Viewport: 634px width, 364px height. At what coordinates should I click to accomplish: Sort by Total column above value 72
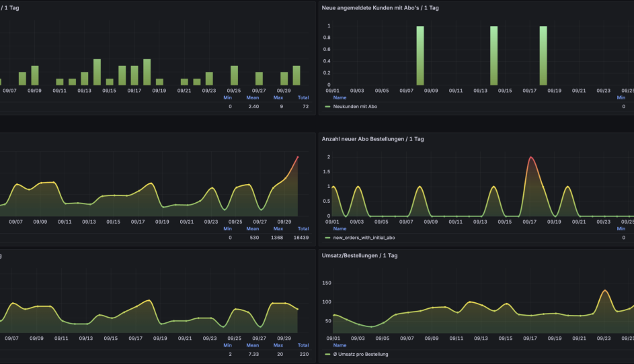click(303, 97)
